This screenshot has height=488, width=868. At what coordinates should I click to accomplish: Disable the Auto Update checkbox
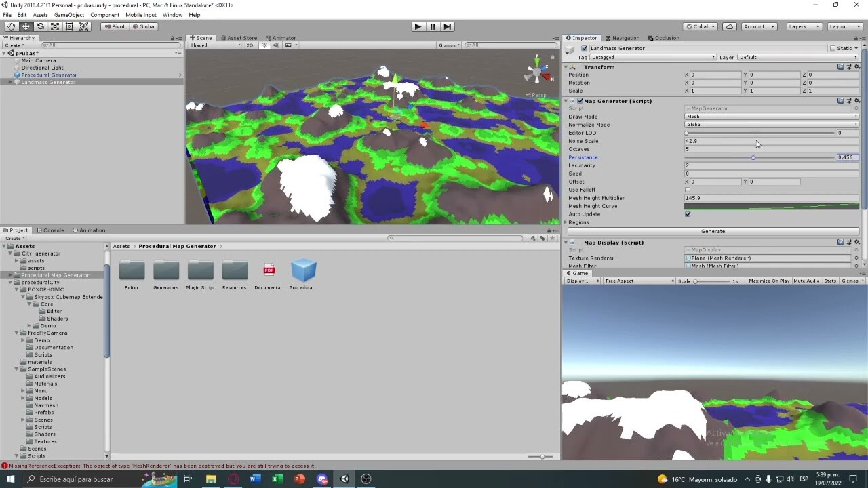pos(688,214)
